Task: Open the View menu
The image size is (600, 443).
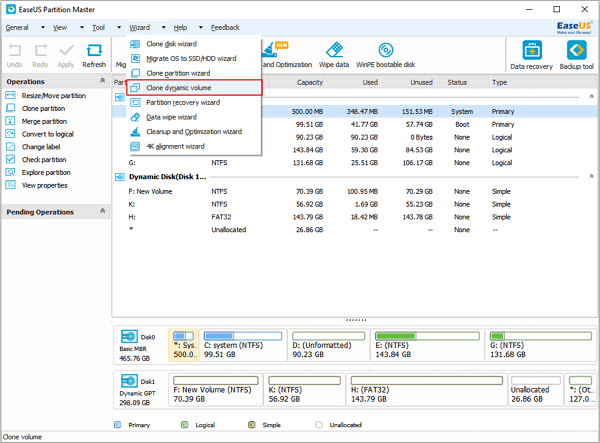Action: (x=60, y=28)
